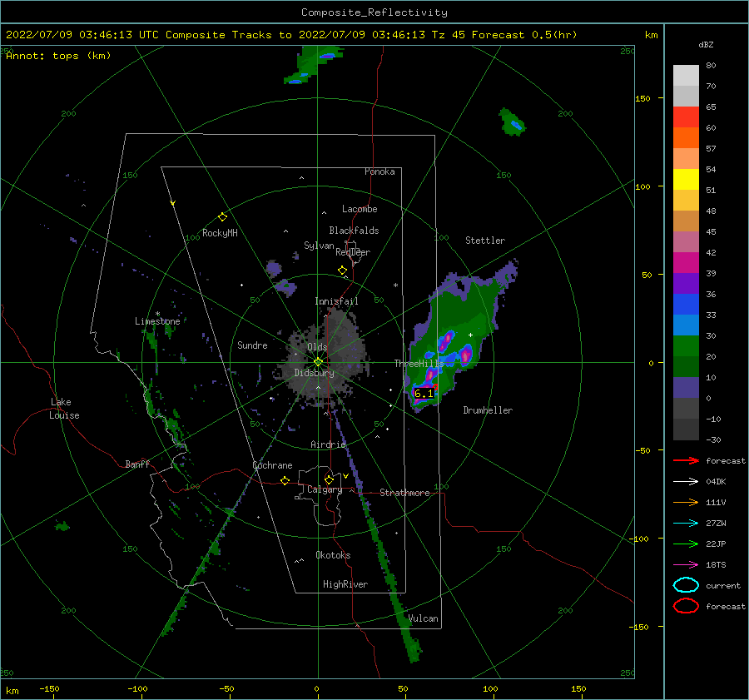Click the white cross in storm near ThreeHills
Screen dimensions: 749x700
click(x=470, y=335)
